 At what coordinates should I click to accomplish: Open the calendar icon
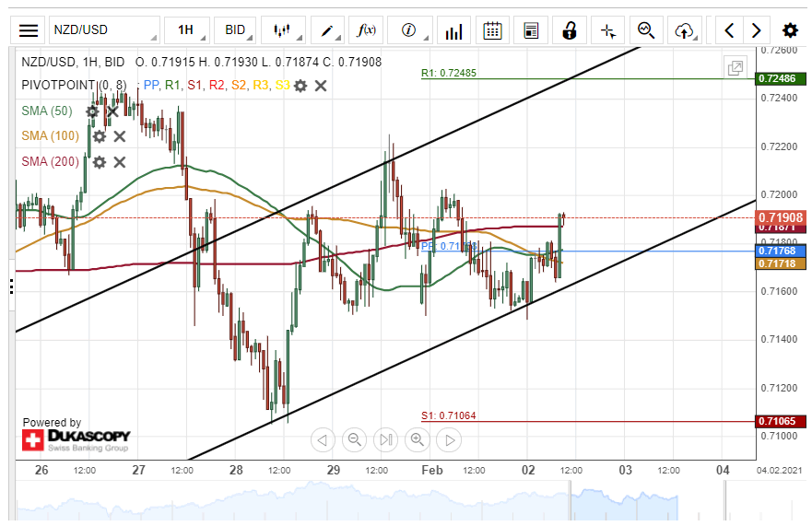click(x=492, y=30)
